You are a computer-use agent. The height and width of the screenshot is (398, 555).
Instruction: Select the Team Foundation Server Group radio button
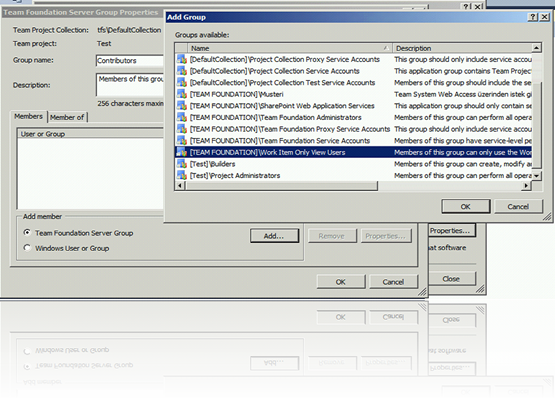(27, 232)
